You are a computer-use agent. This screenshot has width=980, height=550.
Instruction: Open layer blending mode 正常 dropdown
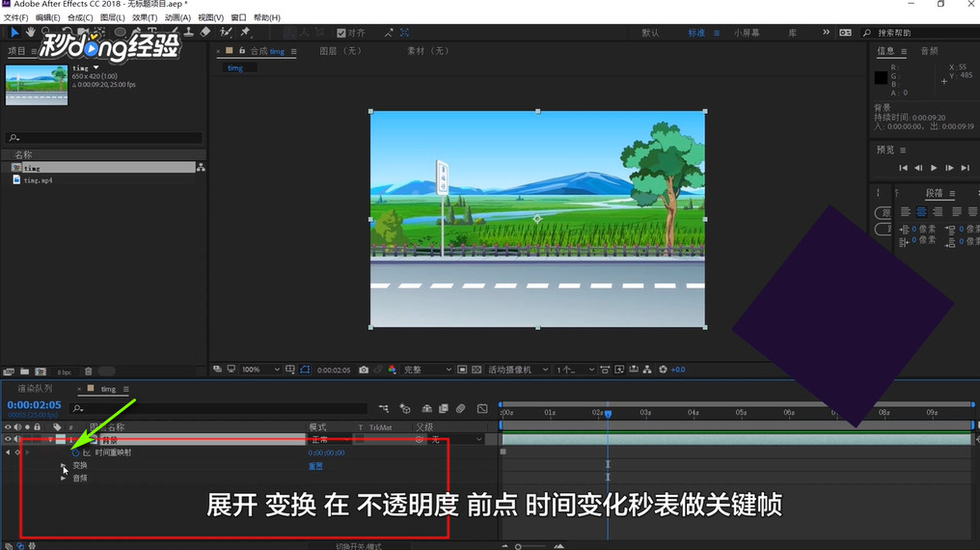coord(329,439)
